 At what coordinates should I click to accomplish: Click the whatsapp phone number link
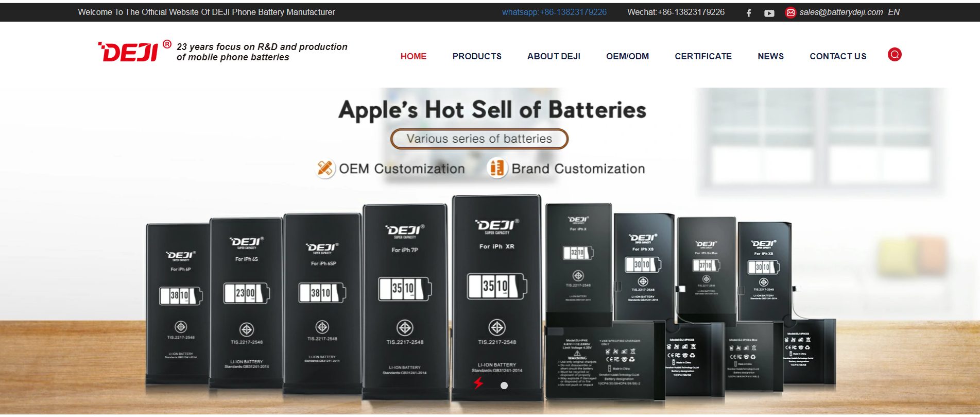click(x=554, y=12)
